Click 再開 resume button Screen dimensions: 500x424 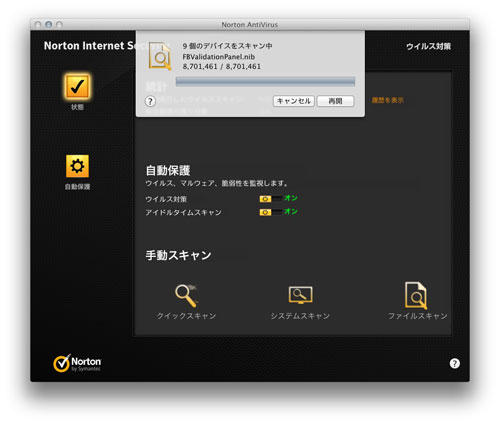335,101
